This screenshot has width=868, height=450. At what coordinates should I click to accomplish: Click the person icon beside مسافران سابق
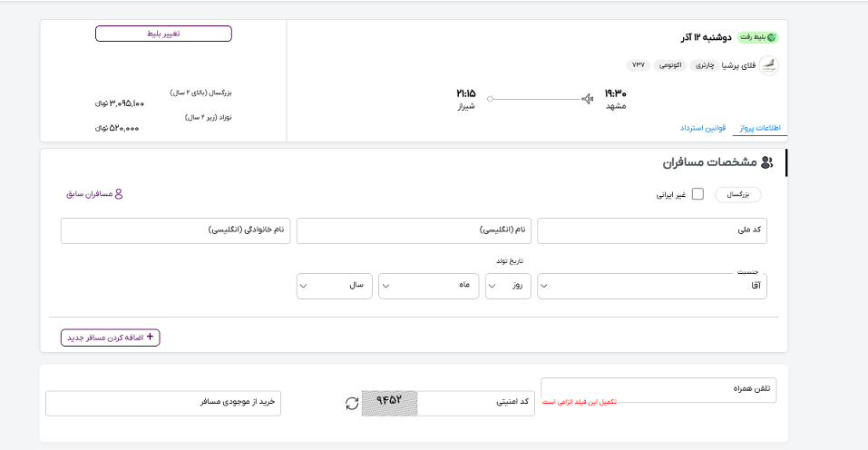[119, 194]
